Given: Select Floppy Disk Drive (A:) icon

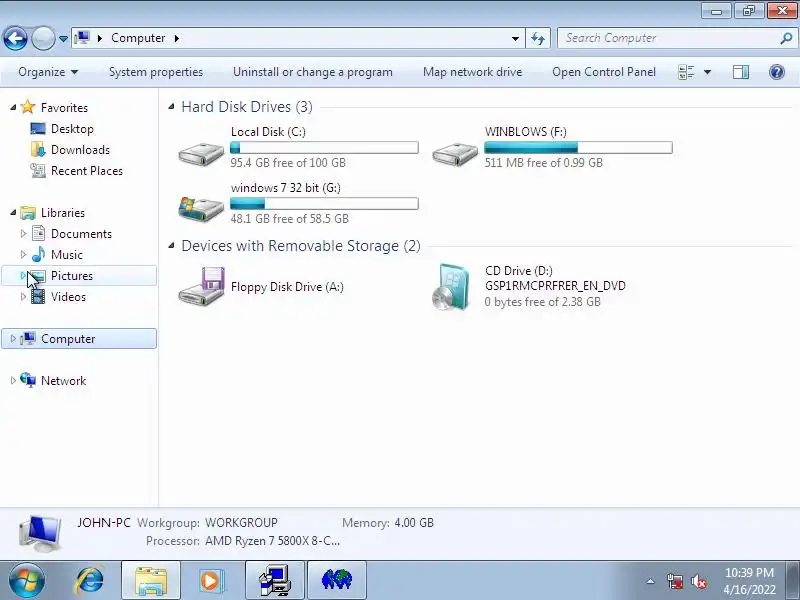Looking at the screenshot, I should pos(201,287).
